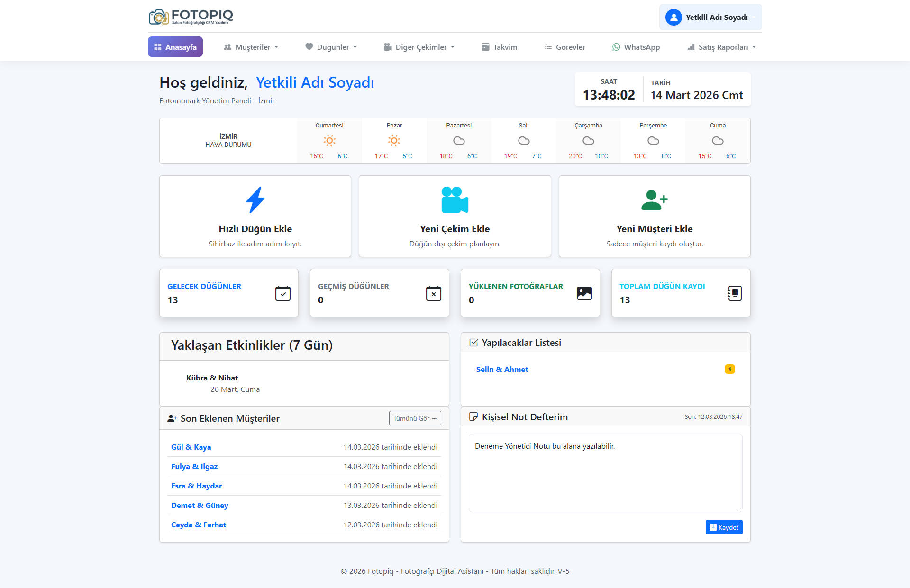The width and height of the screenshot is (910, 588).
Task: Click the yellow badge next to Selin & Ahmet
Action: 730,369
